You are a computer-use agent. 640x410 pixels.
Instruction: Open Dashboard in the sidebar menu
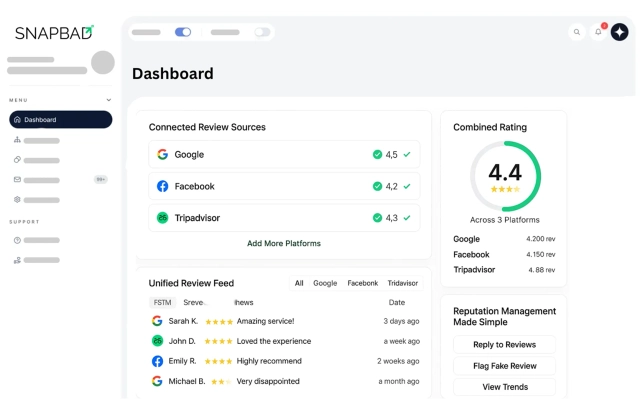click(60, 120)
